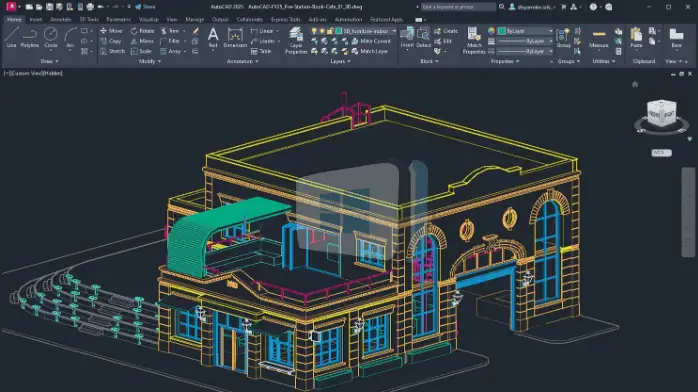Viewport: 698px width, 392px height.
Task: Activate the Move command
Action: click(111, 31)
